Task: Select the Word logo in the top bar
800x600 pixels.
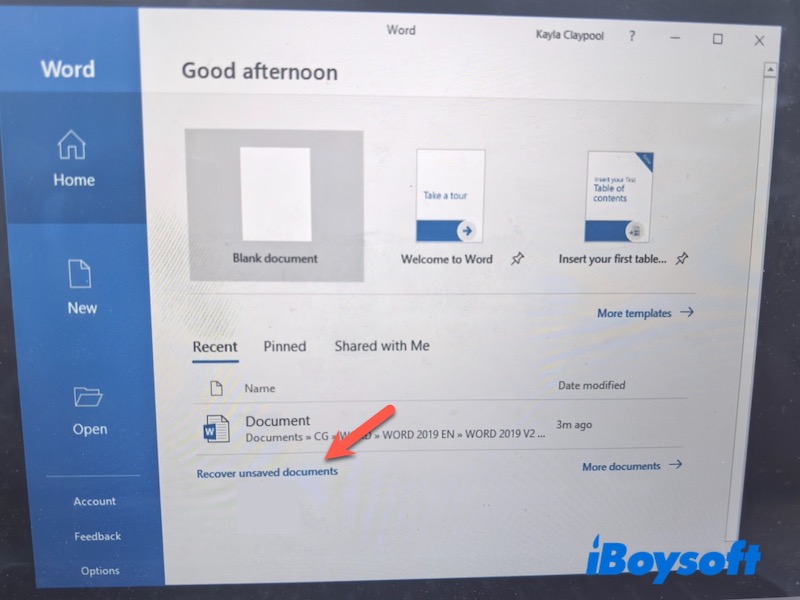Action: point(400,30)
